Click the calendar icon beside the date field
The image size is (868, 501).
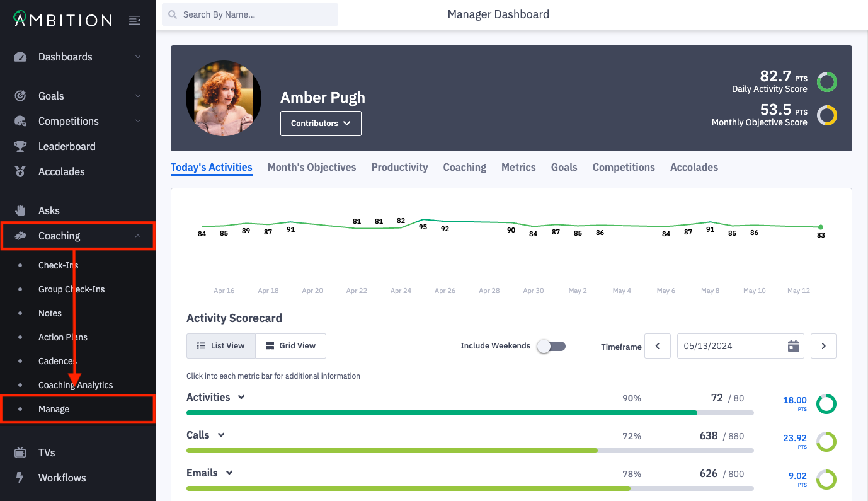793,345
